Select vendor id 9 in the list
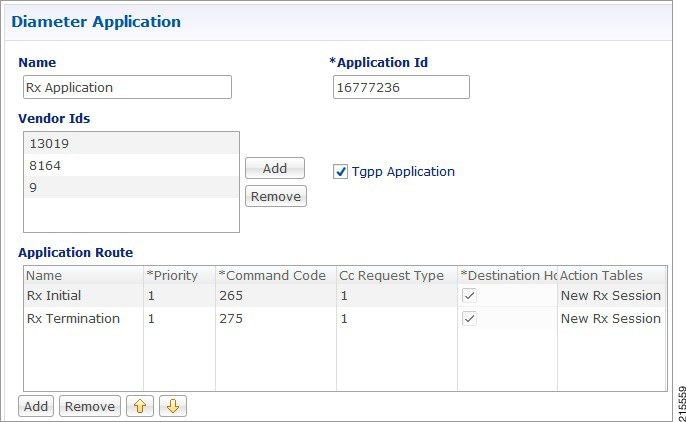 pyautogui.click(x=131, y=187)
